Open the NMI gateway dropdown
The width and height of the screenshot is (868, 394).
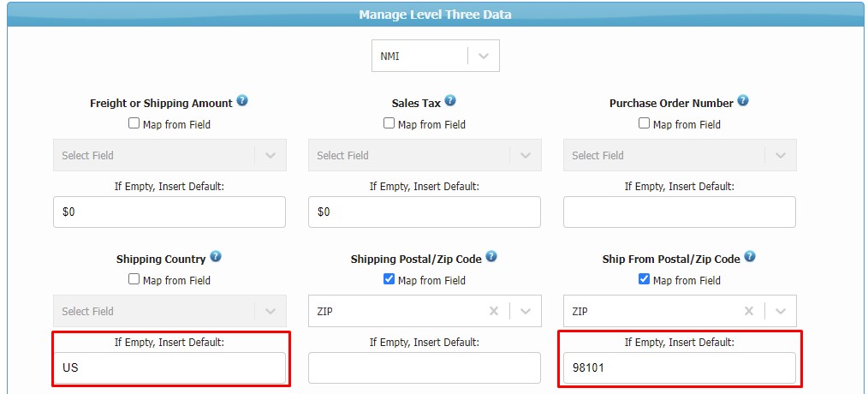point(436,56)
